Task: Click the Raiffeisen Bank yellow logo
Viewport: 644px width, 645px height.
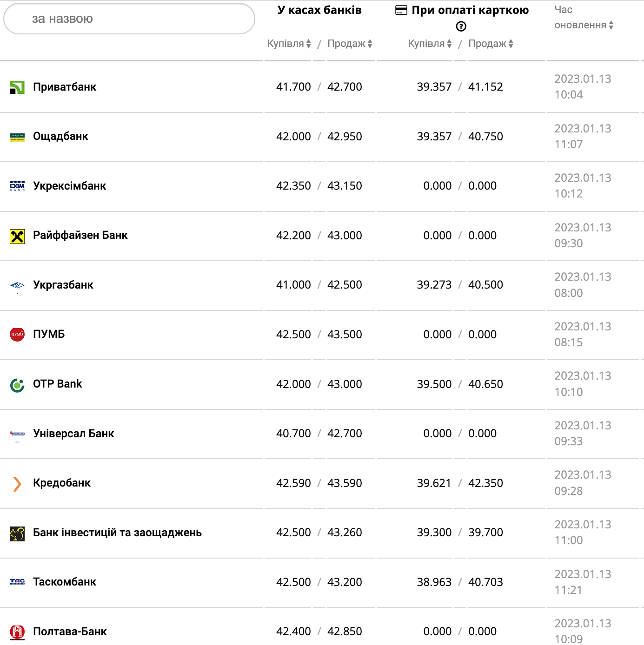Action: click(x=17, y=236)
